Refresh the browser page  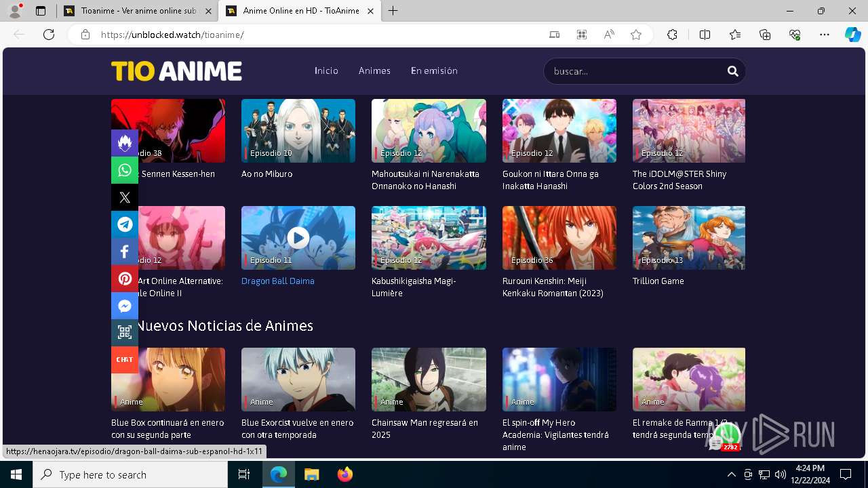point(49,35)
